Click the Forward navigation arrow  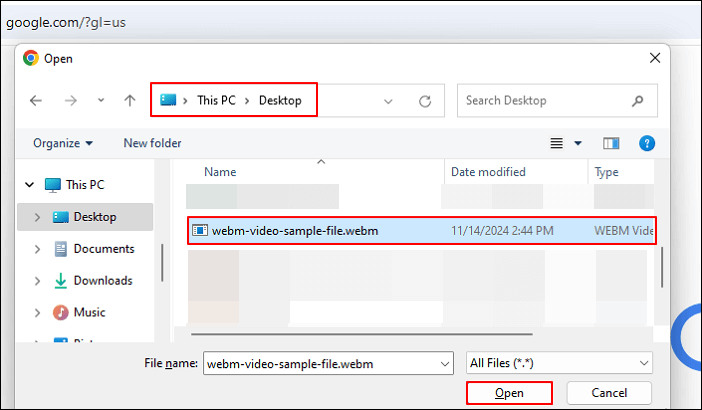click(x=68, y=101)
